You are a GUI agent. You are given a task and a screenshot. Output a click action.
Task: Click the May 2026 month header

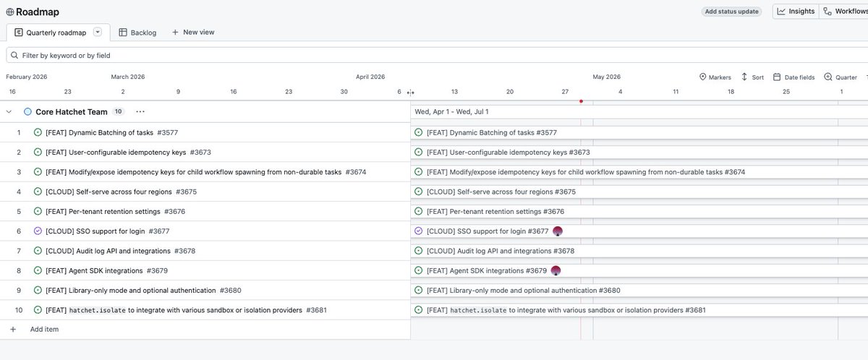(607, 77)
